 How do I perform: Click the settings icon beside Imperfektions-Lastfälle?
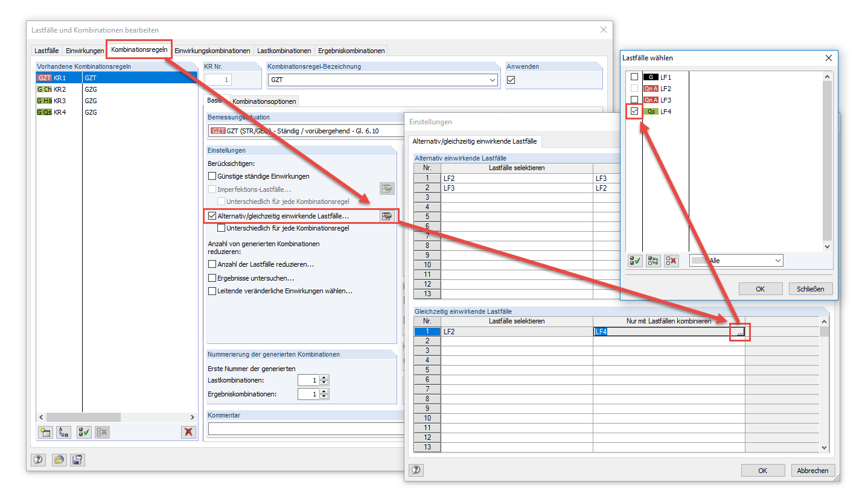387,189
